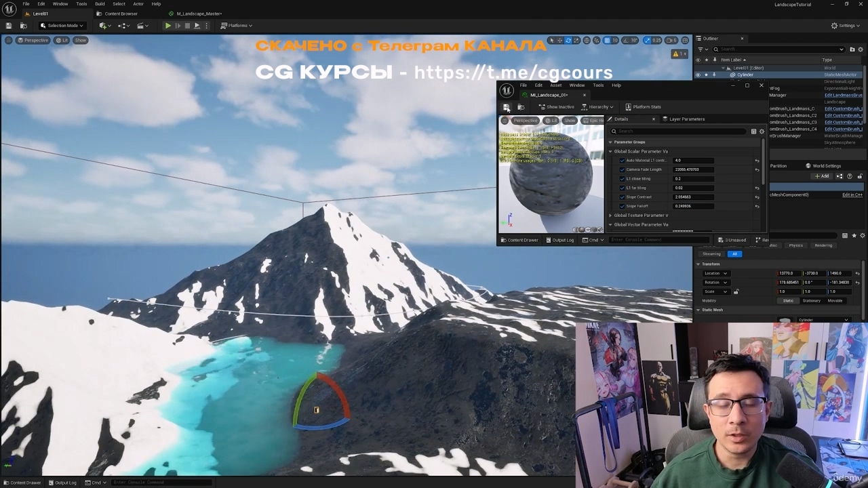Toggle visibility eye for Cylinder in Outliner
Image resolution: width=868 pixels, height=488 pixels.
point(698,75)
